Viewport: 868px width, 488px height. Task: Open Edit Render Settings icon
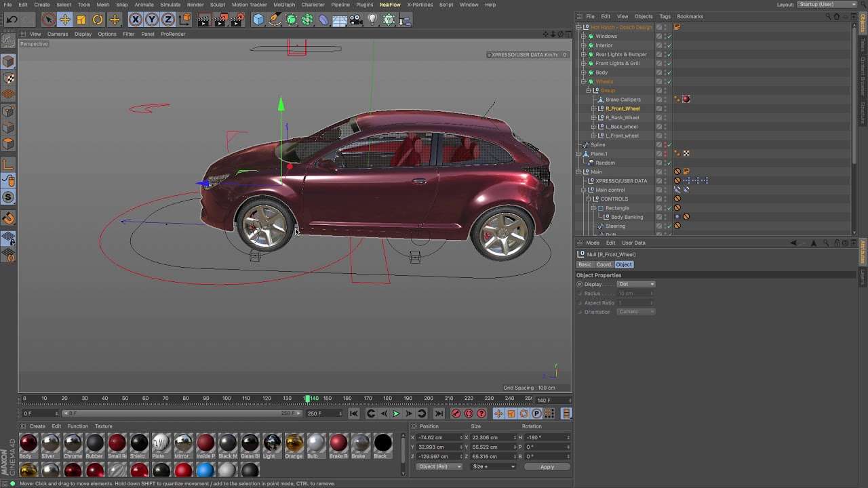[237, 20]
